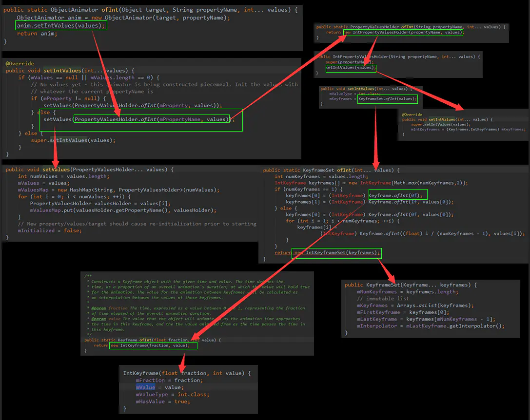Click 'public IntPropertyValuesHolder(String propertyName' constructor signature
This screenshot has height=420, width=530.
point(397,57)
